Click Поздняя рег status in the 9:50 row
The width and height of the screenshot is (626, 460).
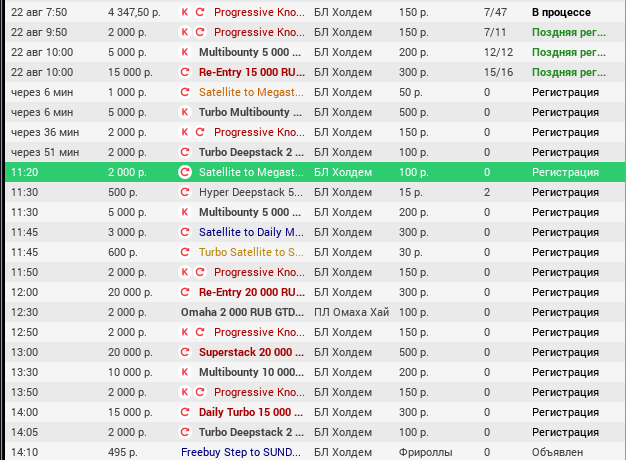coord(569,32)
